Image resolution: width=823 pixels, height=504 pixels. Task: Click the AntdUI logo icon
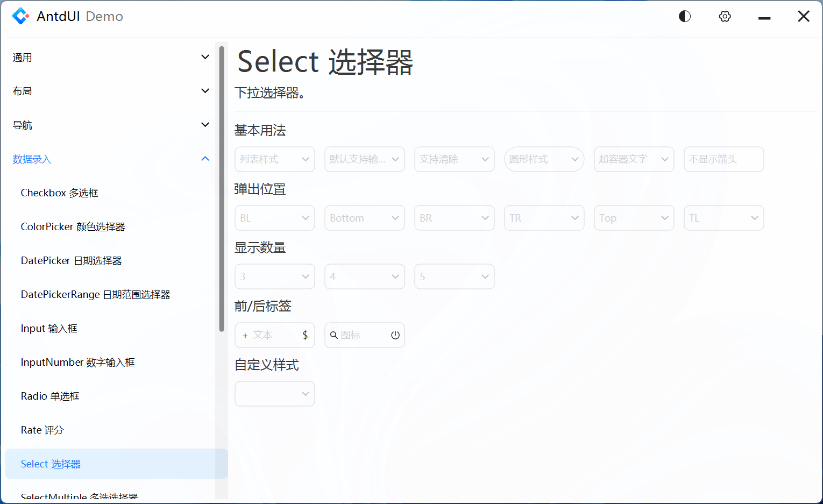[20, 16]
